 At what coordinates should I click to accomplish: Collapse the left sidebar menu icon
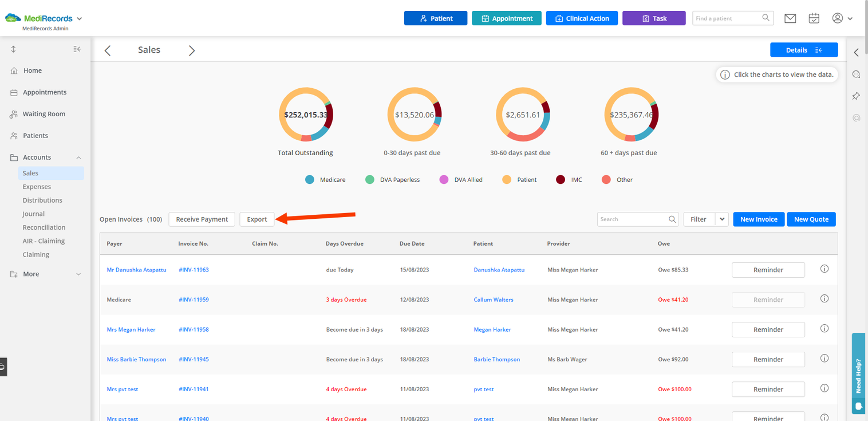tap(77, 49)
